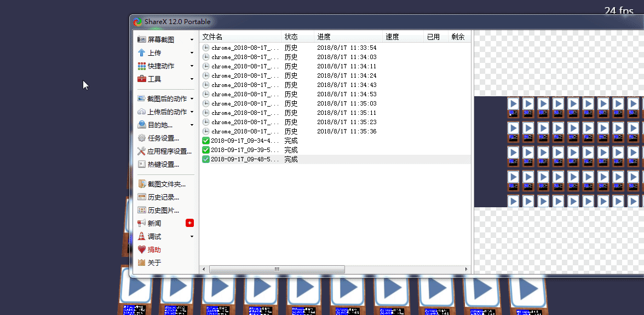Click the debug traffic cone icon
The width and height of the screenshot is (644, 315).
(x=141, y=237)
